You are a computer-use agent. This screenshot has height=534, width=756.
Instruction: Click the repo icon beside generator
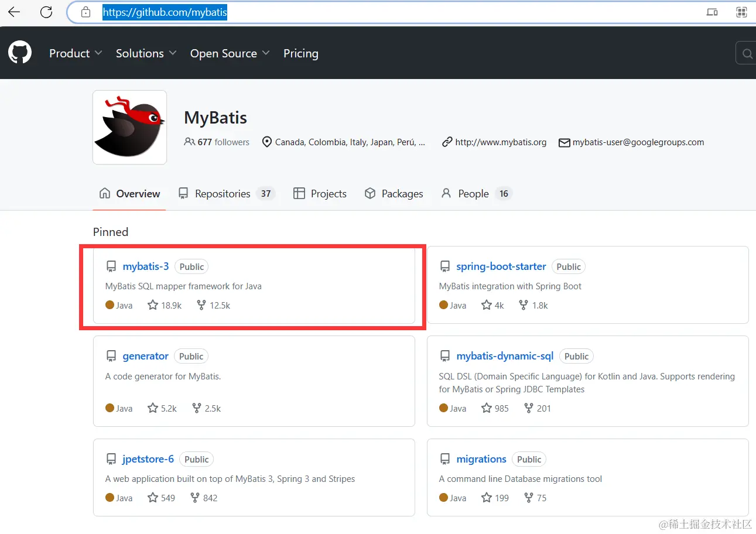(x=111, y=356)
